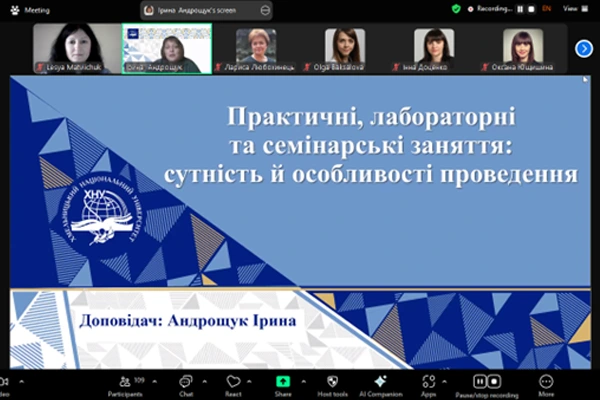Open the Meeting info paw icon

pyautogui.click(x=15, y=10)
